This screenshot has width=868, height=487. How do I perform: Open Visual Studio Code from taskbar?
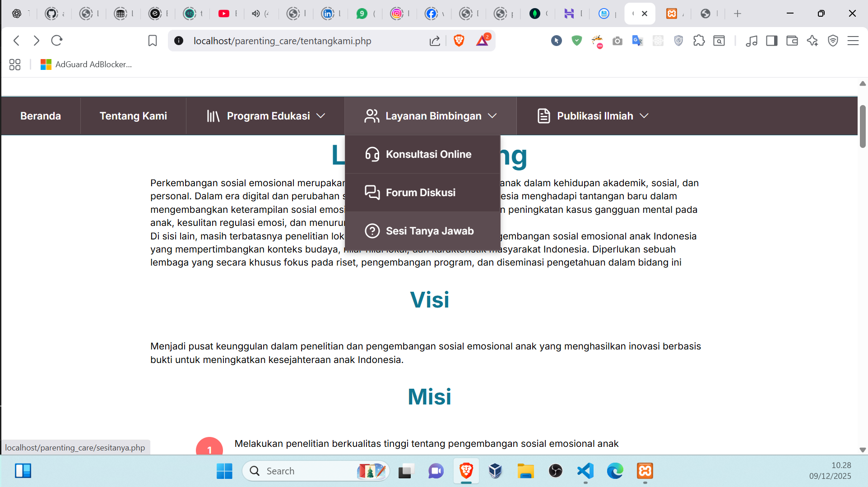pos(585,471)
